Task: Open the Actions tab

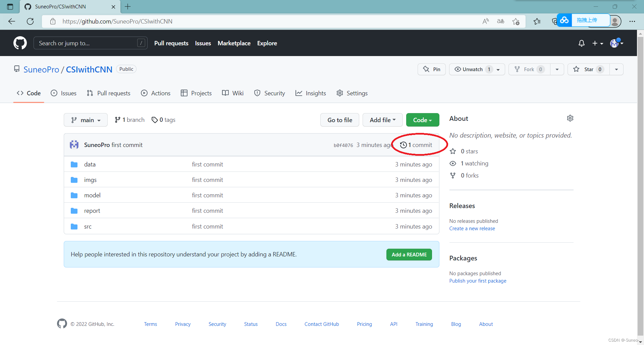Action: coord(156,93)
